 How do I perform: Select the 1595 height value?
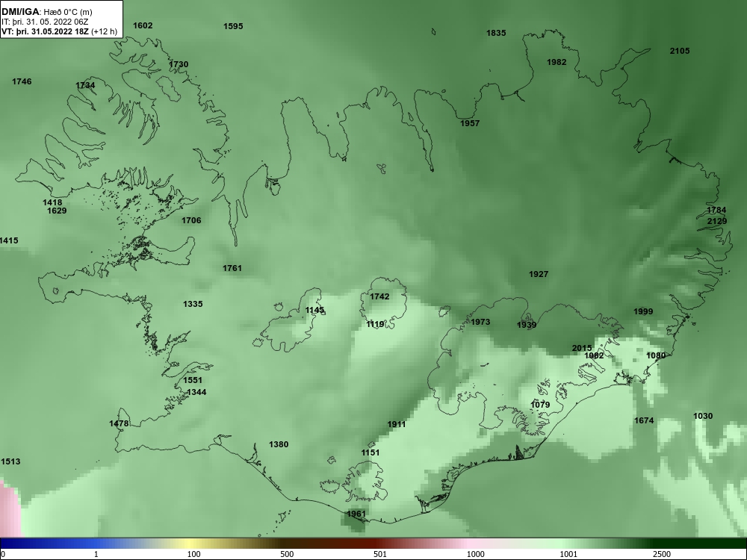[x=233, y=26]
